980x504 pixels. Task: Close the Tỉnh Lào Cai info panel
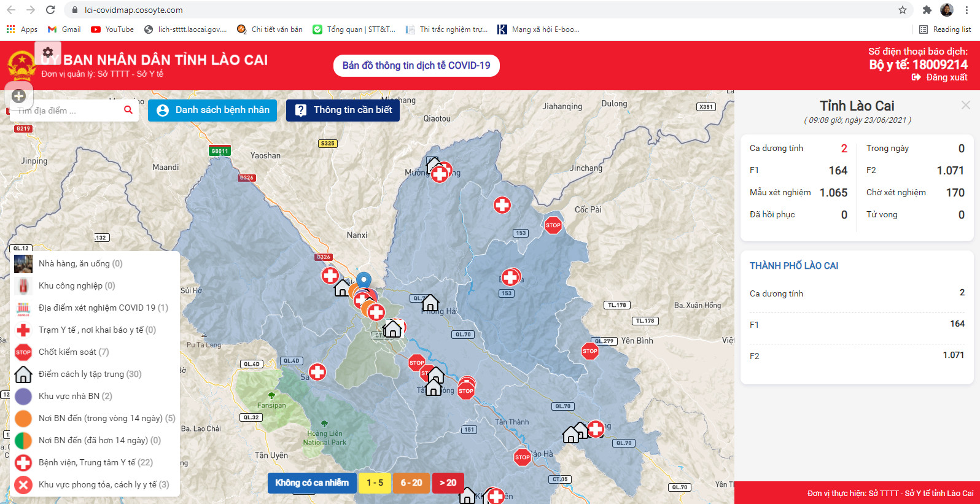(965, 105)
